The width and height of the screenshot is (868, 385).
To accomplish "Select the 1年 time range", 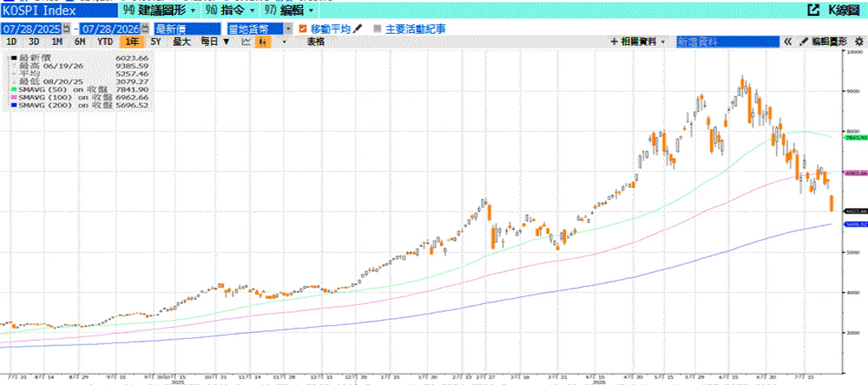I will tap(132, 42).
